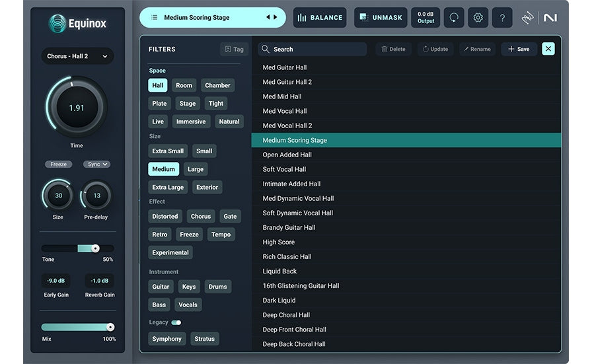Viewport: 592px width, 364px height.
Task: Select Med Guitar Hall preset
Action: pos(406,67)
